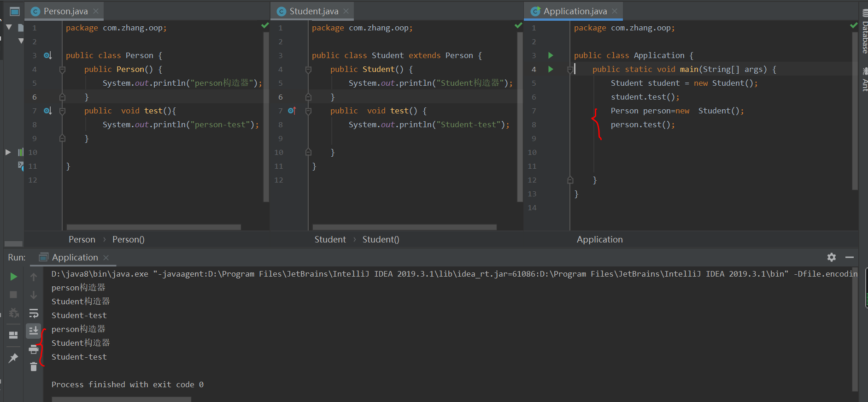Collapse Person test() method fold marker on line 7
Screen dimensions: 868x402
[62, 111]
